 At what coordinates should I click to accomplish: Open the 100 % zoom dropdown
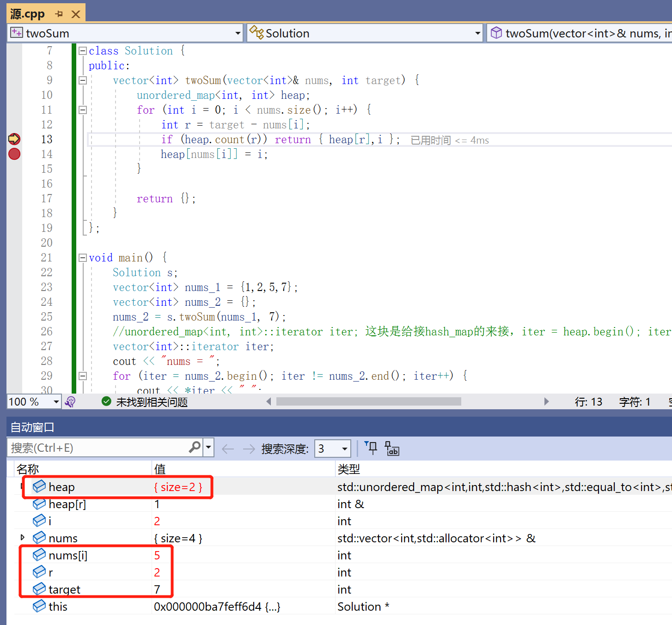pyautogui.click(x=56, y=402)
